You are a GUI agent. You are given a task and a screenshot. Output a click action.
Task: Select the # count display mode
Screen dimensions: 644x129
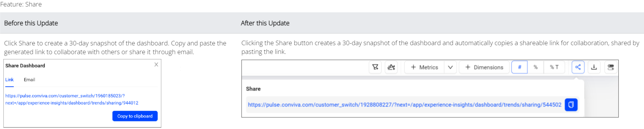coord(519,67)
